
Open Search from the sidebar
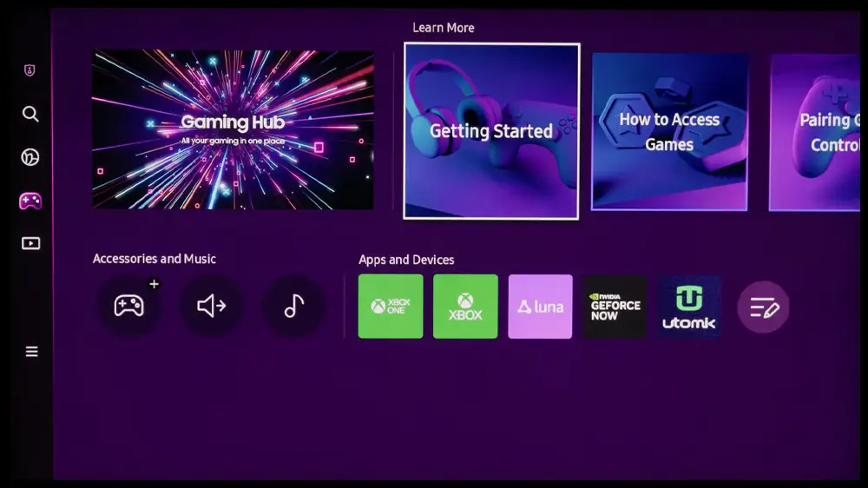tap(30, 114)
